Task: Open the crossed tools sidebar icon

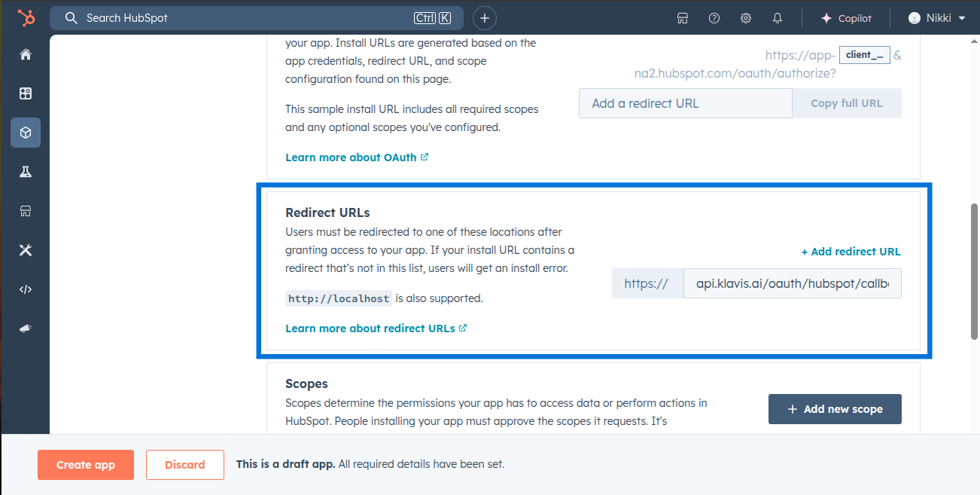Action: [x=26, y=250]
